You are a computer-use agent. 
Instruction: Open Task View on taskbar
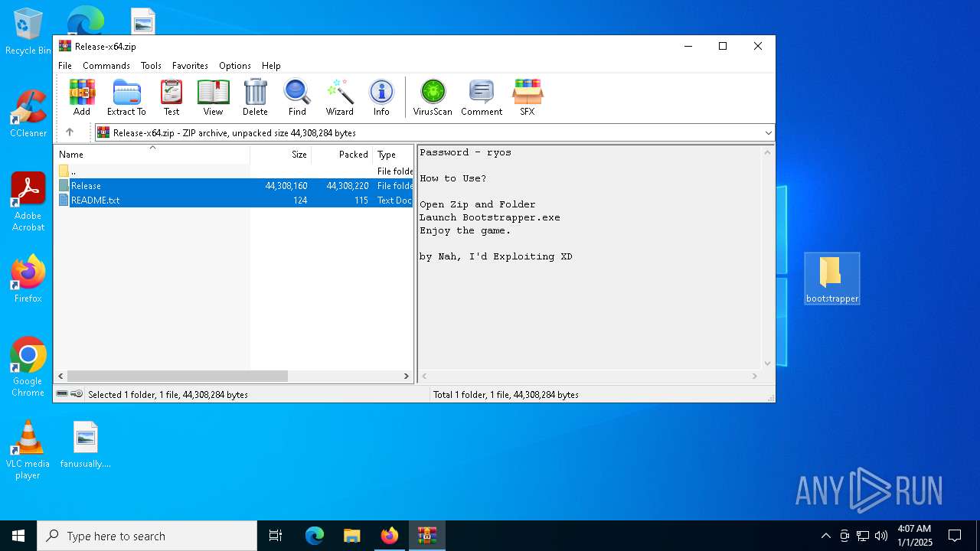click(x=276, y=536)
